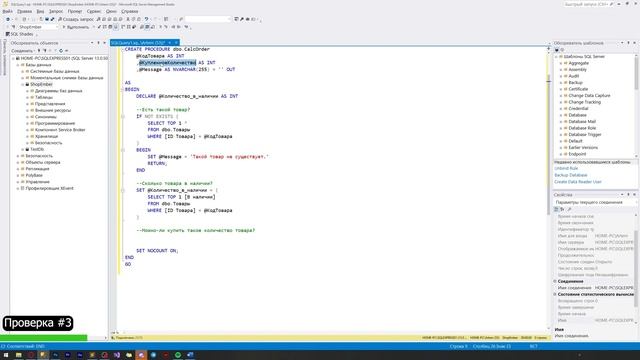Open the SQL Shades toolbar item

[x=20, y=34]
